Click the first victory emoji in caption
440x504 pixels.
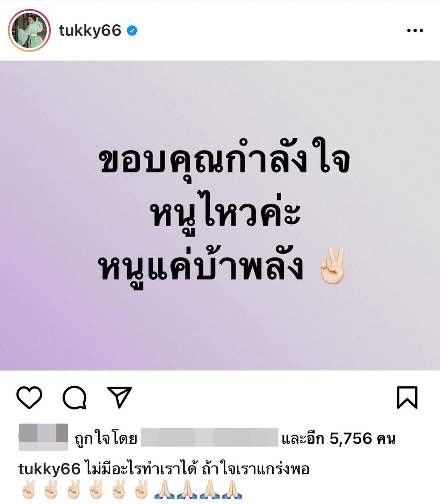27,490
